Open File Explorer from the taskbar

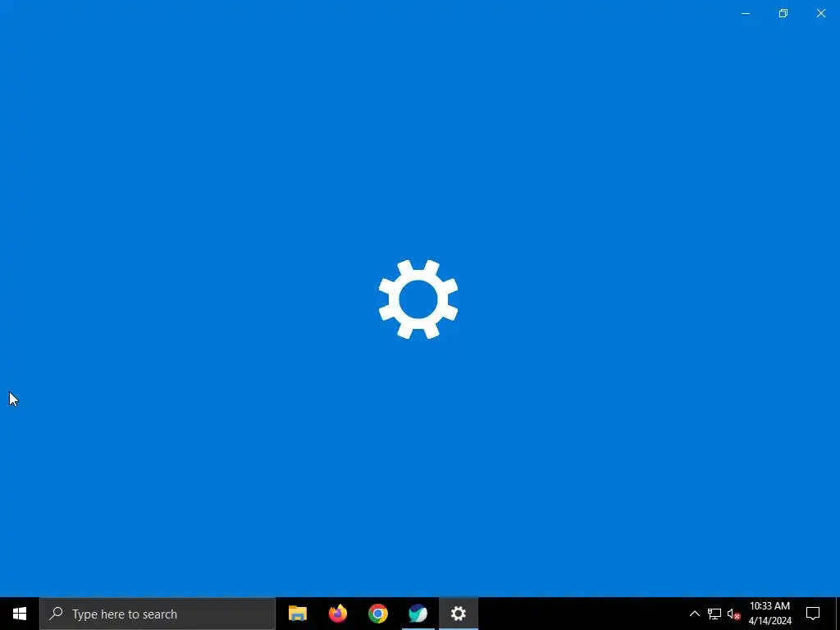click(x=297, y=614)
